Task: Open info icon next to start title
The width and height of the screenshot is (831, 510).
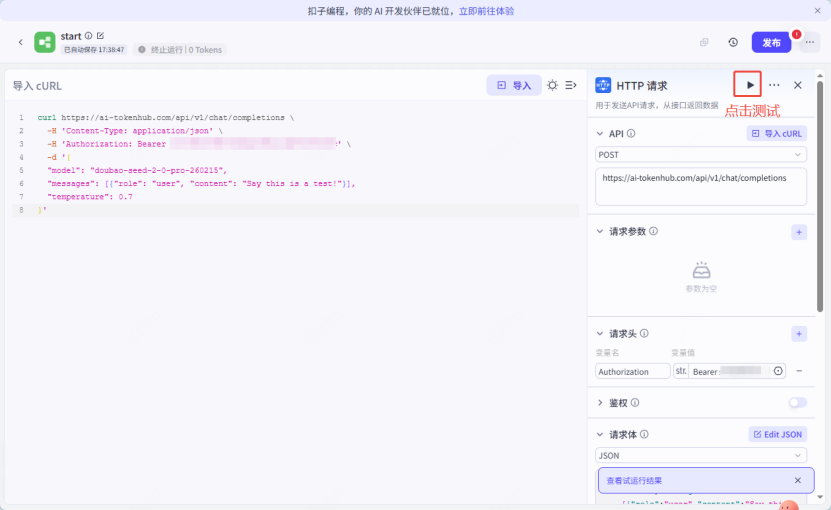Action: pyautogui.click(x=89, y=36)
